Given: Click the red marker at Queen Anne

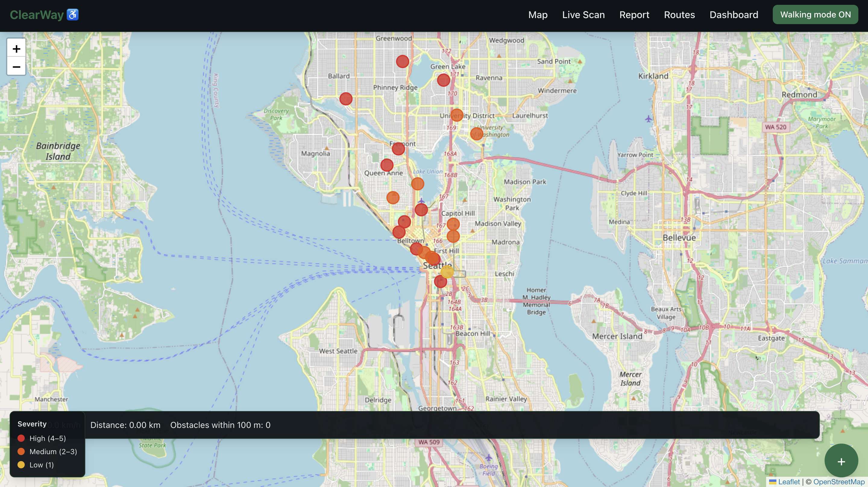Looking at the screenshot, I should [x=387, y=165].
